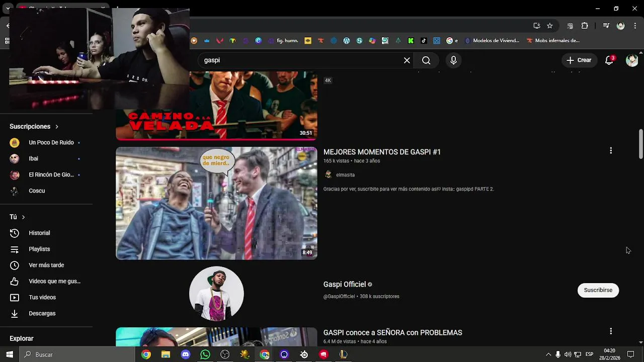Start voice search with microphone icon
Image resolution: width=644 pixels, height=362 pixels.
[x=453, y=60]
